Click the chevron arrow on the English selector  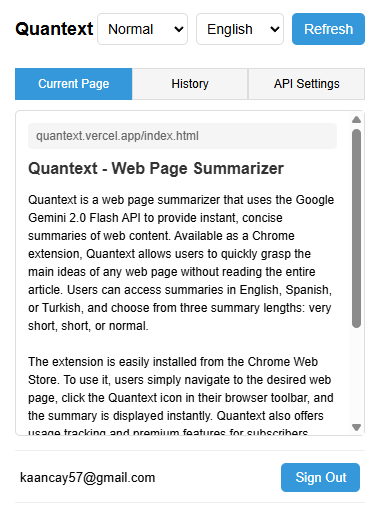coord(275,29)
